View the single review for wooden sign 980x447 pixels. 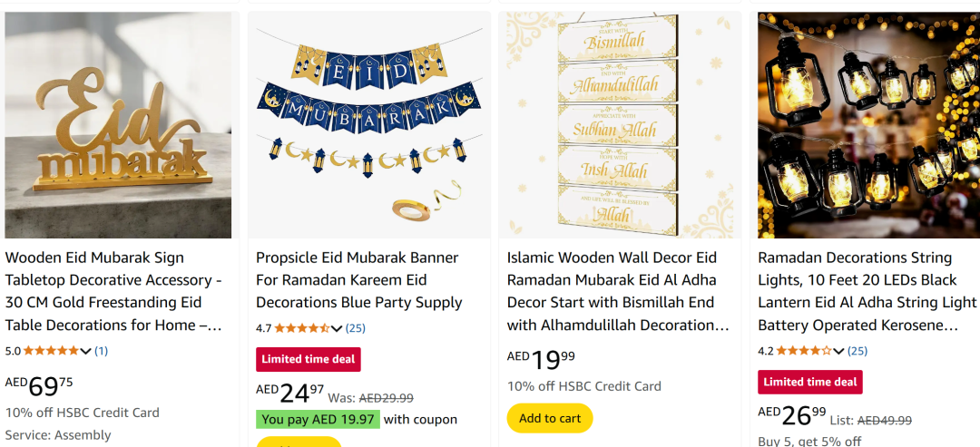tap(102, 351)
